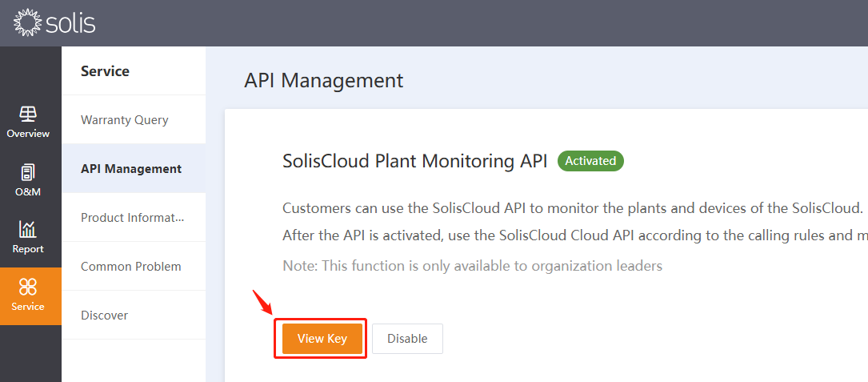868x382 pixels.
Task: Select API Management menu item
Action: (x=134, y=168)
